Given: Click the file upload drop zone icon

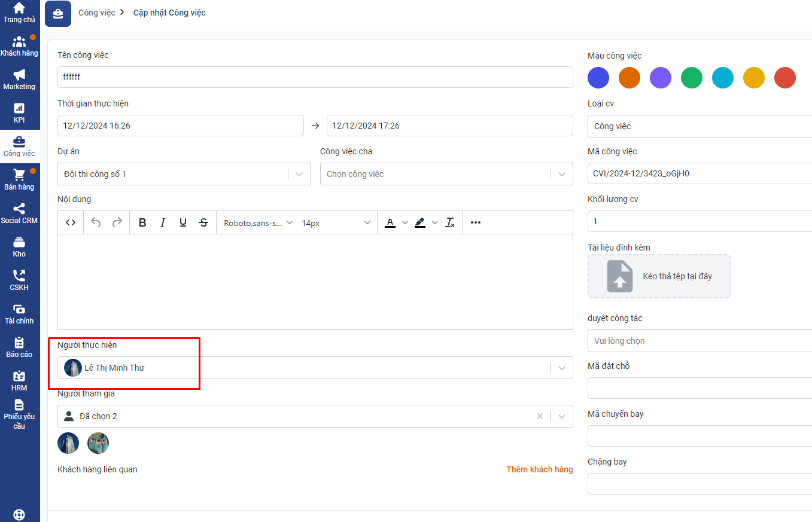Looking at the screenshot, I should point(620,276).
